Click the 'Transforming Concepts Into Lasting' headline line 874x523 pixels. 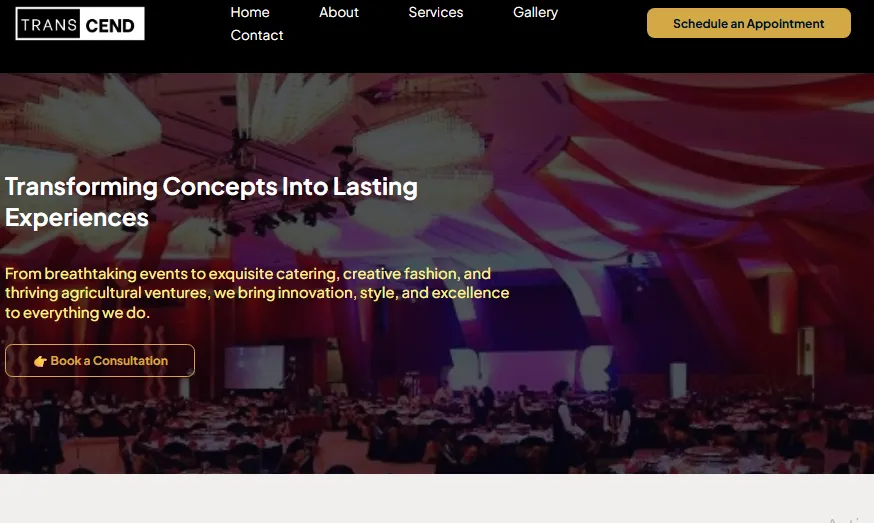(211, 187)
